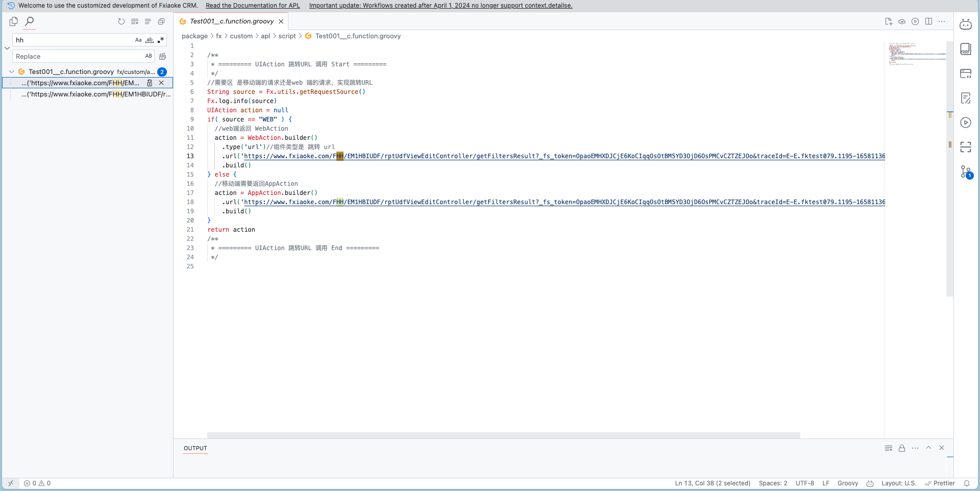The width and height of the screenshot is (980, 491).
Task: Click the cloud upload icon in editor toolbar
Action: [902, 21]
